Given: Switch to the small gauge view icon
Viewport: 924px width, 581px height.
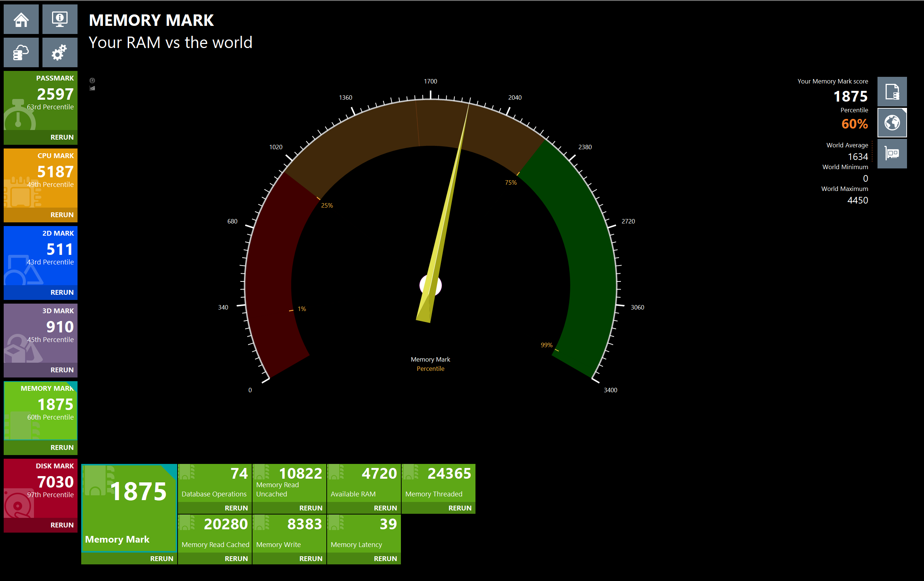Looking at the screenshot, I should [92, 81].
